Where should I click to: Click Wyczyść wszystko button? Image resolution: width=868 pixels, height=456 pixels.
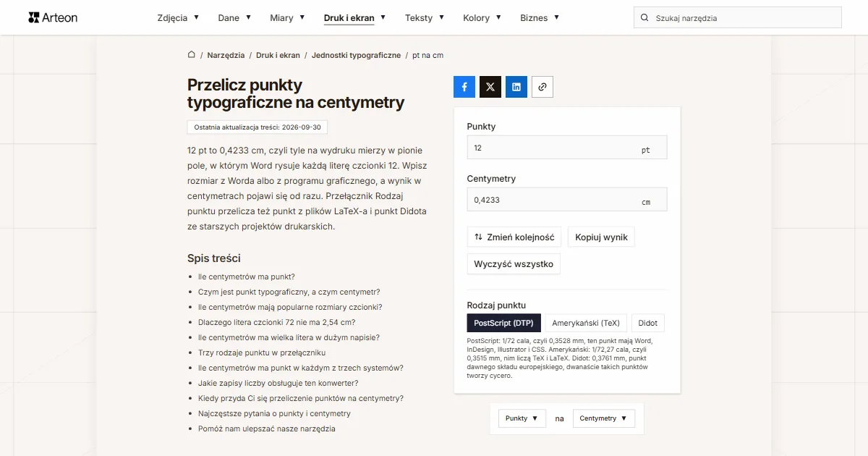coord(514,264)
